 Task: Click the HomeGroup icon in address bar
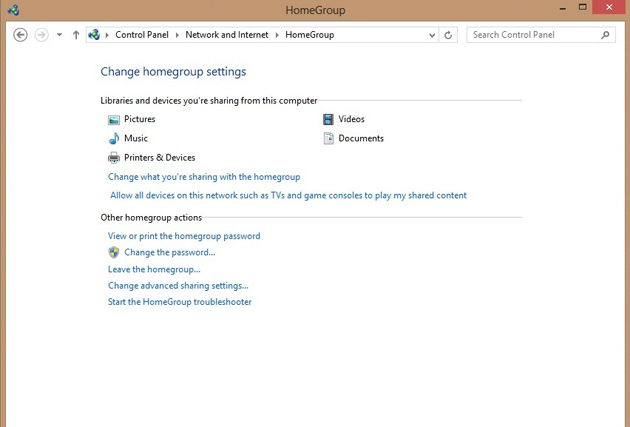[x=94, y=35]
